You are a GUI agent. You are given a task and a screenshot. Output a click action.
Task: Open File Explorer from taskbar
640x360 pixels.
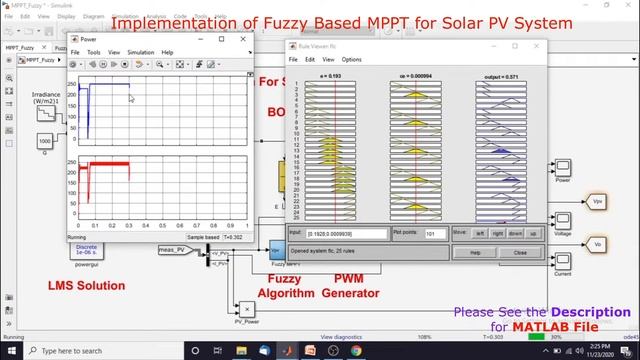[241, 351]
